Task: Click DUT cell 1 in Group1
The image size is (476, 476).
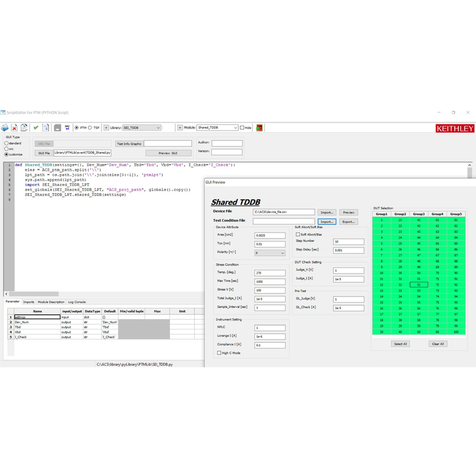Action: click(x=381, y=220)
